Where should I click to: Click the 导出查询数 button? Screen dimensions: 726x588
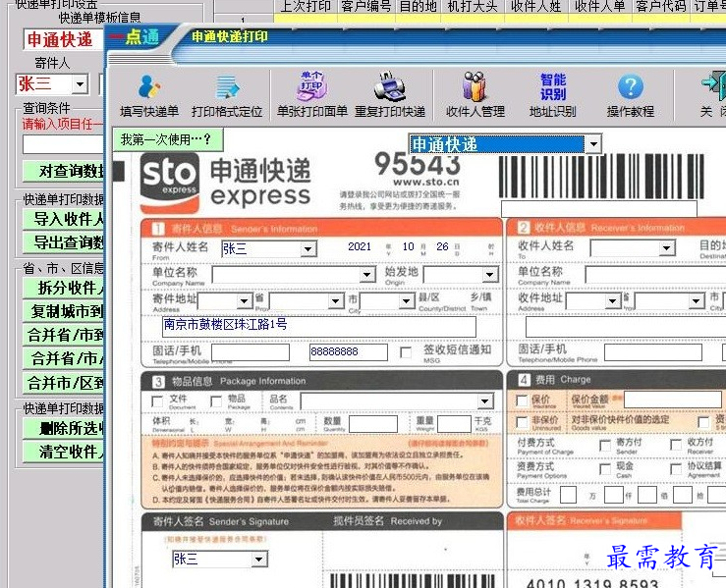63,242
